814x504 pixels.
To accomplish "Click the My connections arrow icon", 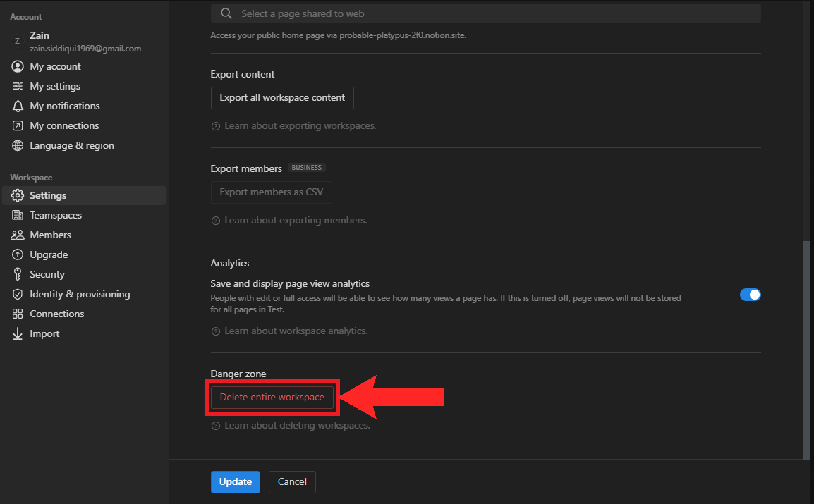I will click(18, 125).
